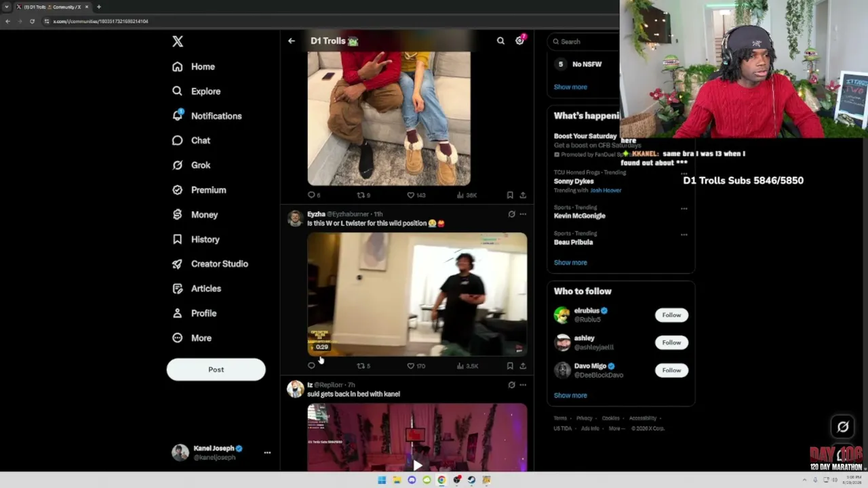Image resolution: width=868 pixels, height=488 pixels.
Task: Go to your Profile
Action: (x=195, y=313)
